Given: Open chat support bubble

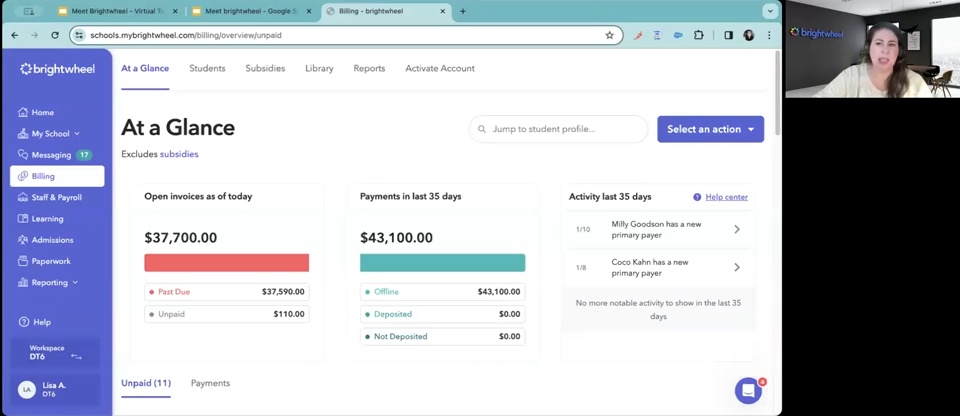Looking at the screenshot, I should 748,391.
